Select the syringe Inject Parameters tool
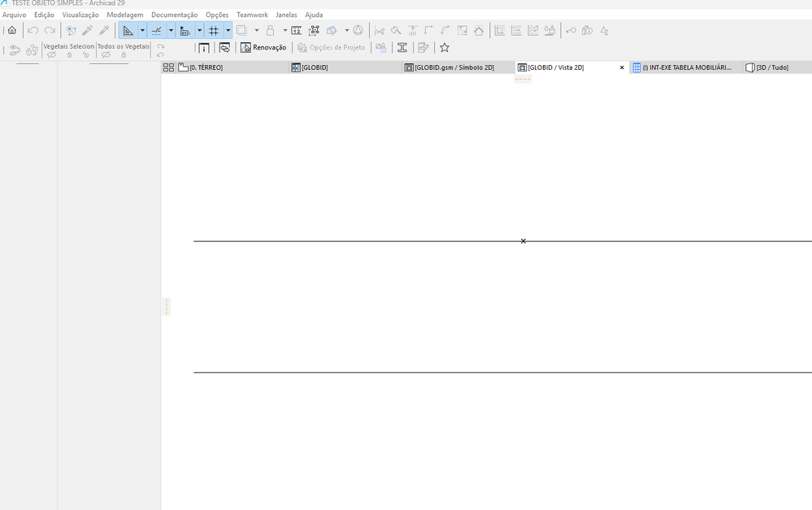 point(104,31)
